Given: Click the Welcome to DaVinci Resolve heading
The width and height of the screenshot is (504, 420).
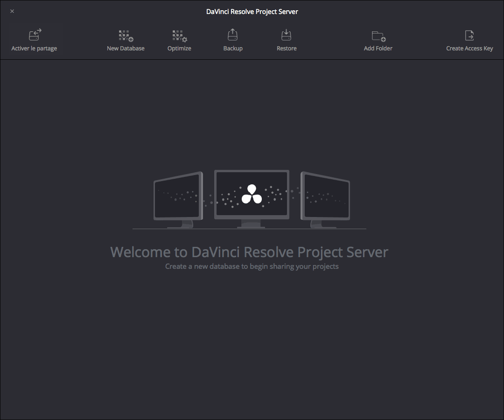Looking at the screenshot, I should click(249, 252).
